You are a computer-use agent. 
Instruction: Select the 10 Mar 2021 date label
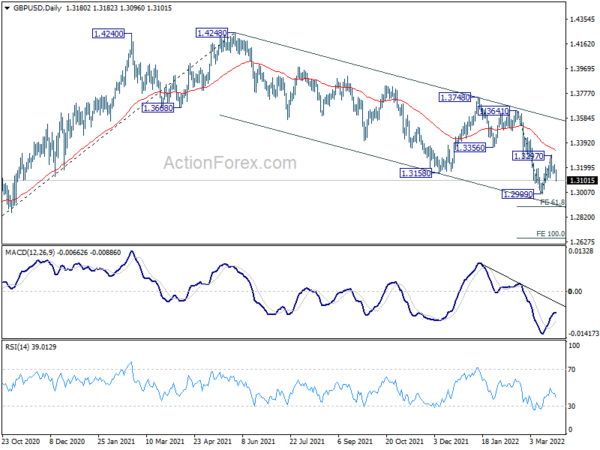click(x=163, y=441)
